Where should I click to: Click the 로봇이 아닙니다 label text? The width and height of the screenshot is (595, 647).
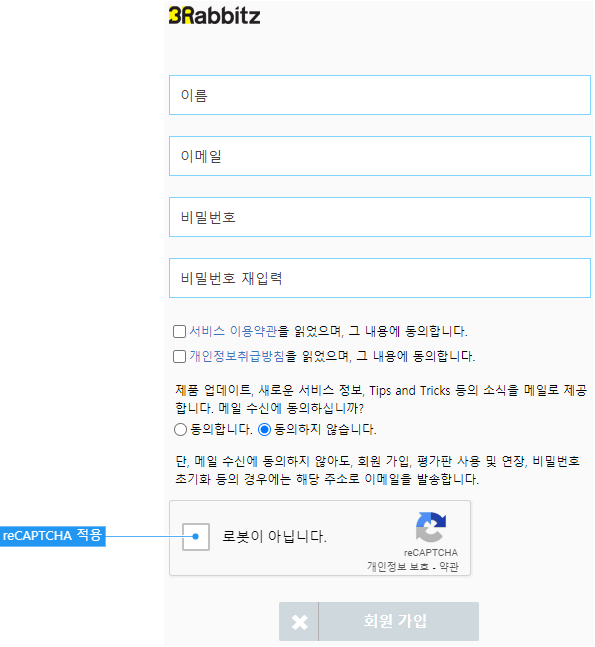pos(274,537)
